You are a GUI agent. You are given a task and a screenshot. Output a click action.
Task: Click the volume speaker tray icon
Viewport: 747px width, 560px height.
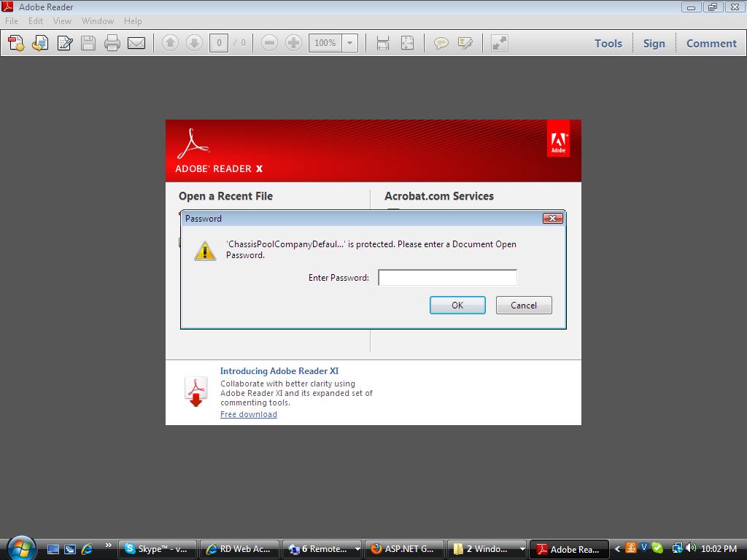pos(691,548)
